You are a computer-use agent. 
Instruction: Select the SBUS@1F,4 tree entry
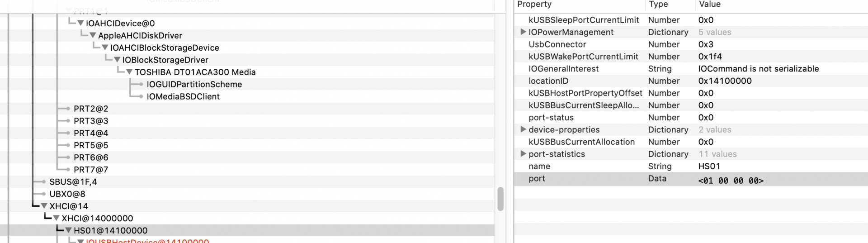pos(73,181)
